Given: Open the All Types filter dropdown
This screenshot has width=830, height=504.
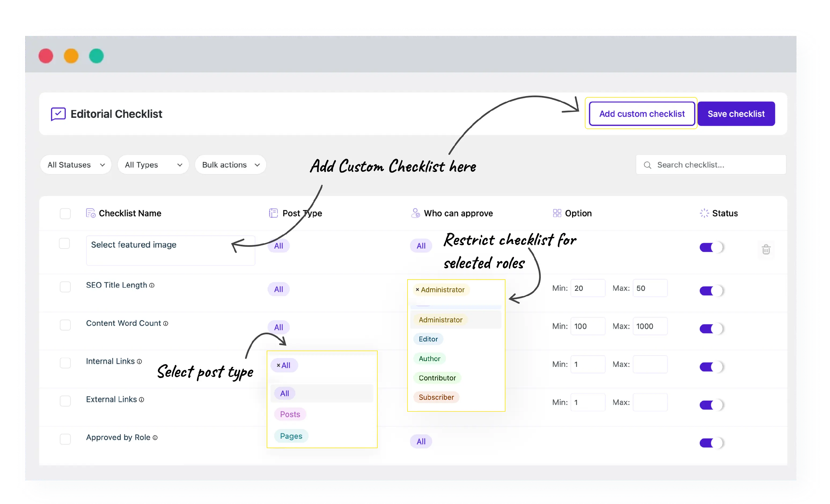Looking at the screenshot, I should pyautogui.click(x=153, y=165).
